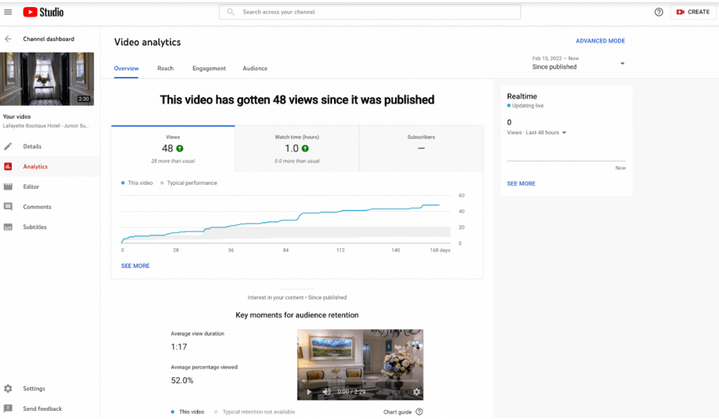Open Settings gear in sidebar
The height and width of the screenshot is (419, 719).
point(8,388)
